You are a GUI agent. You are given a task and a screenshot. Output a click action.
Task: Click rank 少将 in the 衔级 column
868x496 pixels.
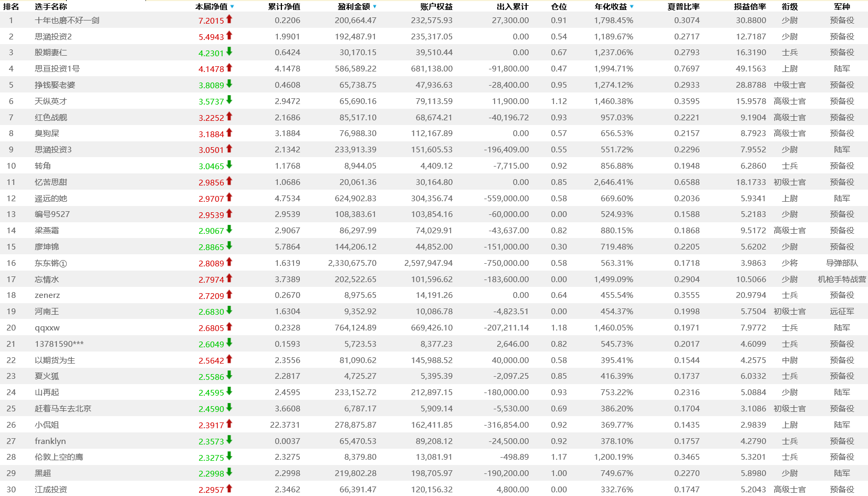click(790, 263)
